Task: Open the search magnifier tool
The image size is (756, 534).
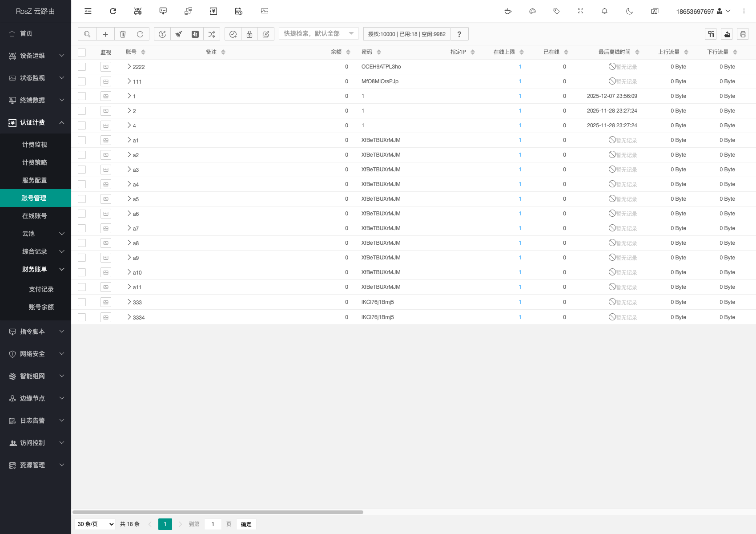Action: 87,34
